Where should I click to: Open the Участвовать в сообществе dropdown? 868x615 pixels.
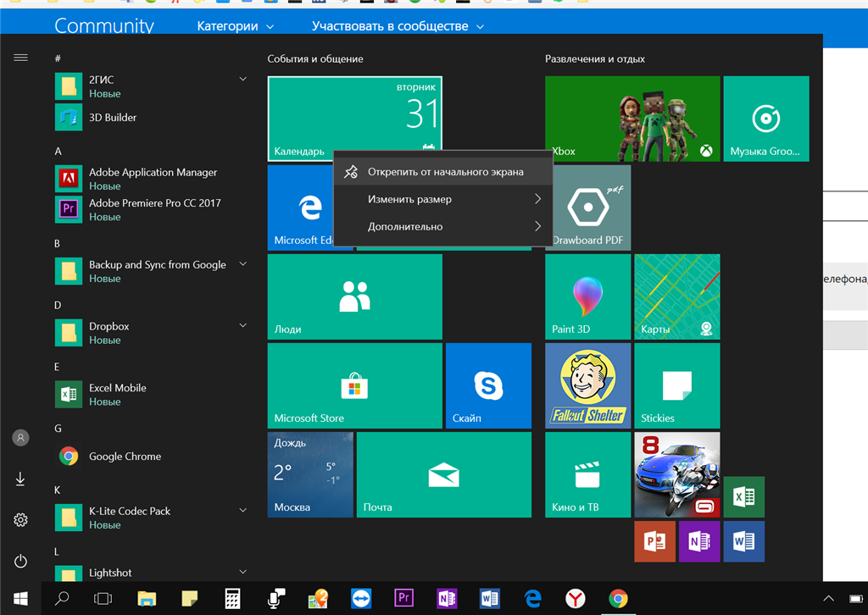tap(398, 26)
